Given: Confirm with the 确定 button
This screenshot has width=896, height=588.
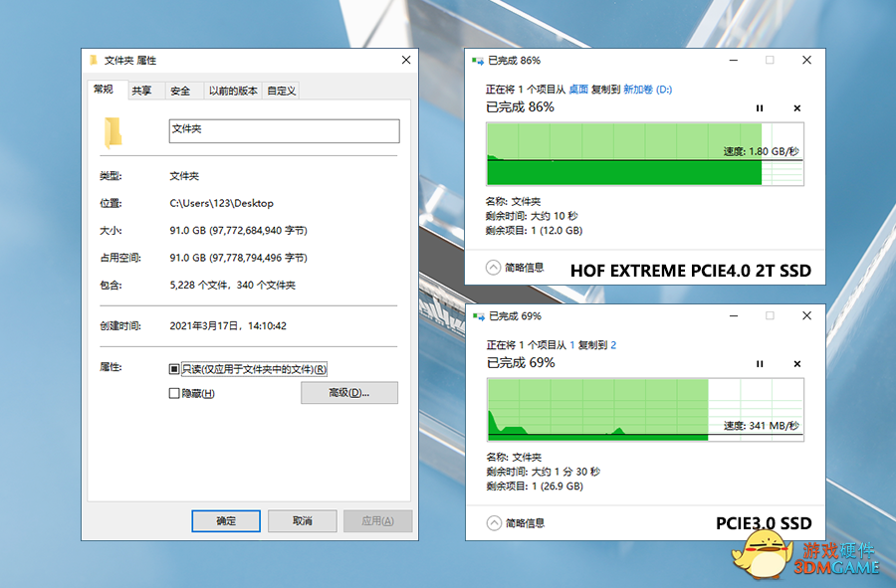Looking at the screenshot, I should (226, 520).
